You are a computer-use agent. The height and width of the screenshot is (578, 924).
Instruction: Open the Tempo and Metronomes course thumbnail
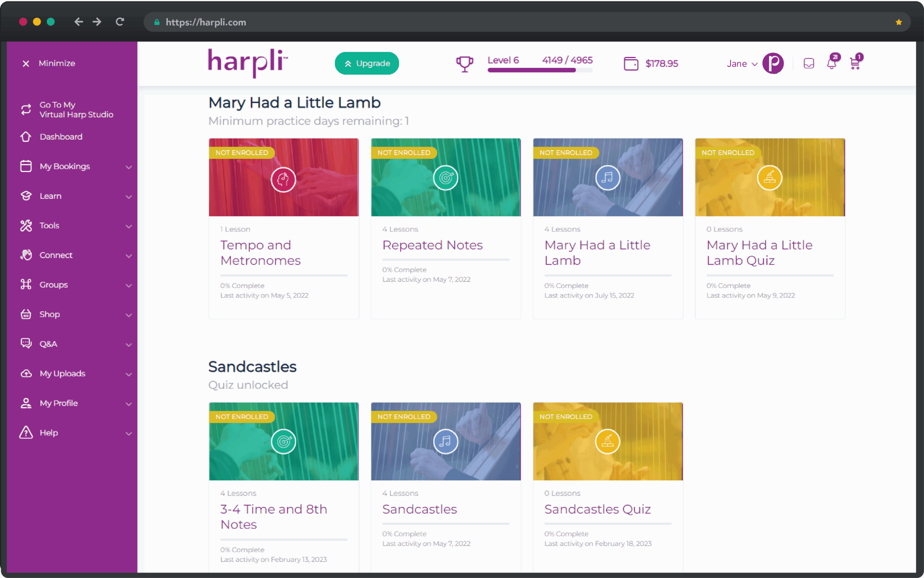coord(284,177)
